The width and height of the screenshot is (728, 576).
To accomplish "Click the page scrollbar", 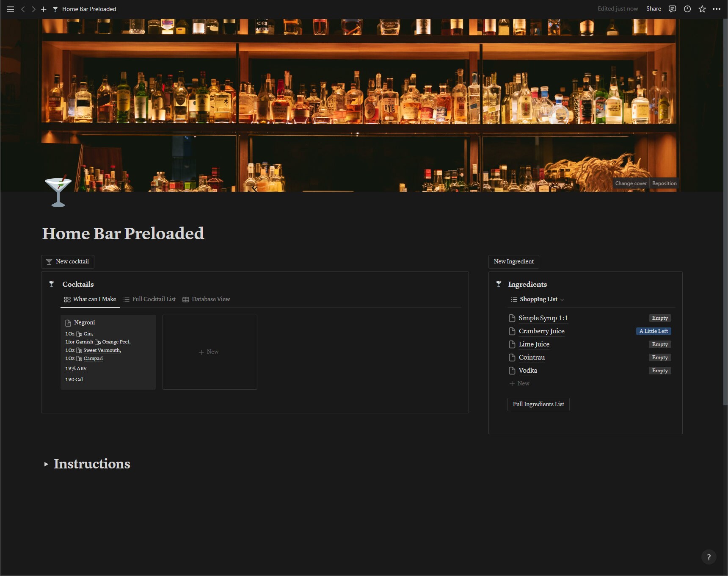I will coord(725,212).
